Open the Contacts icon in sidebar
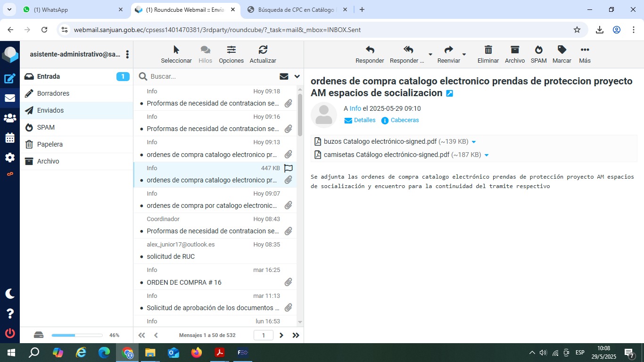The image size is (644, 362). click(10, 118)
